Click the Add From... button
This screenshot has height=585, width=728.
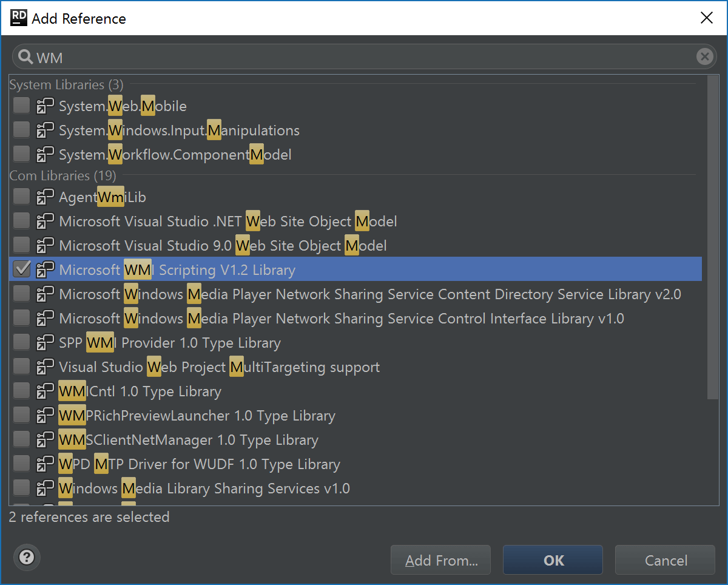440,561
